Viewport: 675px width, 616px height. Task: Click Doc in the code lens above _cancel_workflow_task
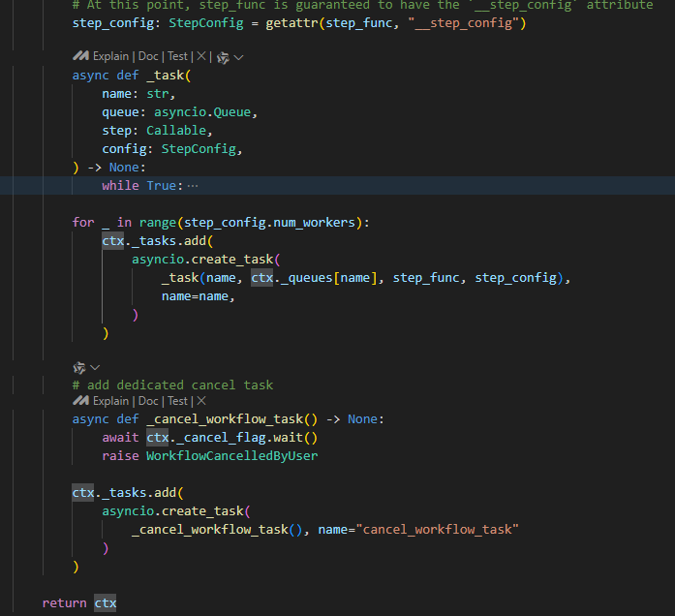(148, 401)
